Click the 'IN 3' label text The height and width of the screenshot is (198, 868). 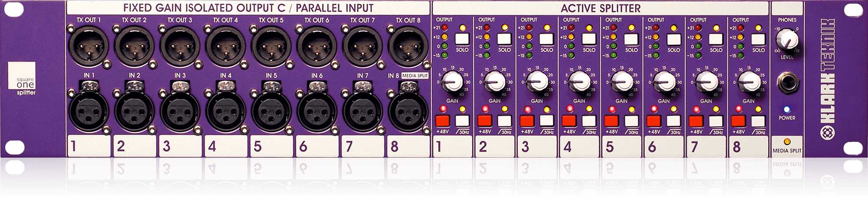pyautogui.click(x=180, y=76)
